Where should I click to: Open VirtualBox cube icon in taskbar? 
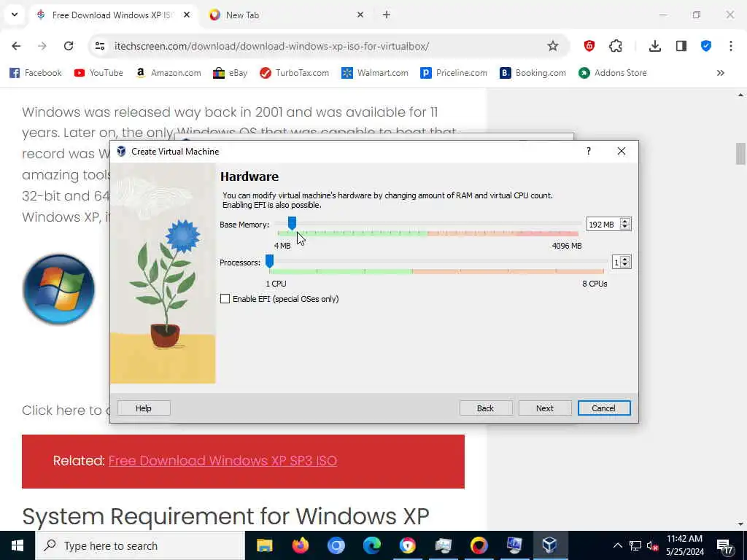[x=550, y=545]
